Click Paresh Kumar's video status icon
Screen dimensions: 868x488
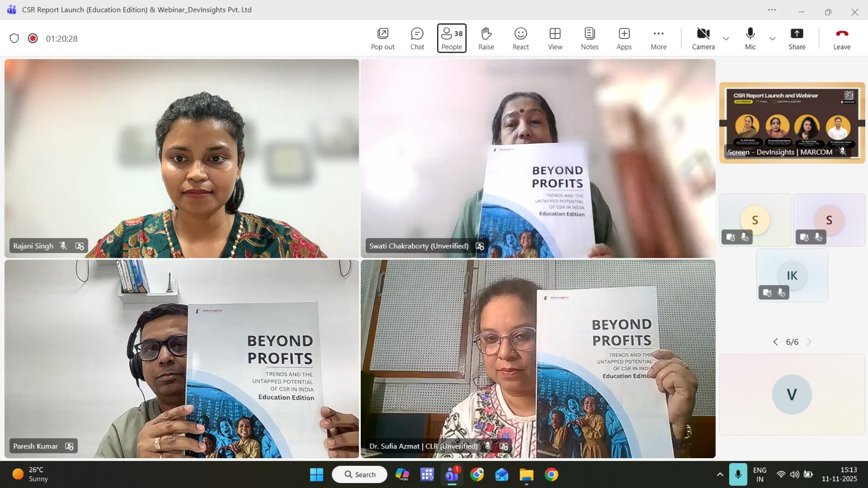coord(69,446)
